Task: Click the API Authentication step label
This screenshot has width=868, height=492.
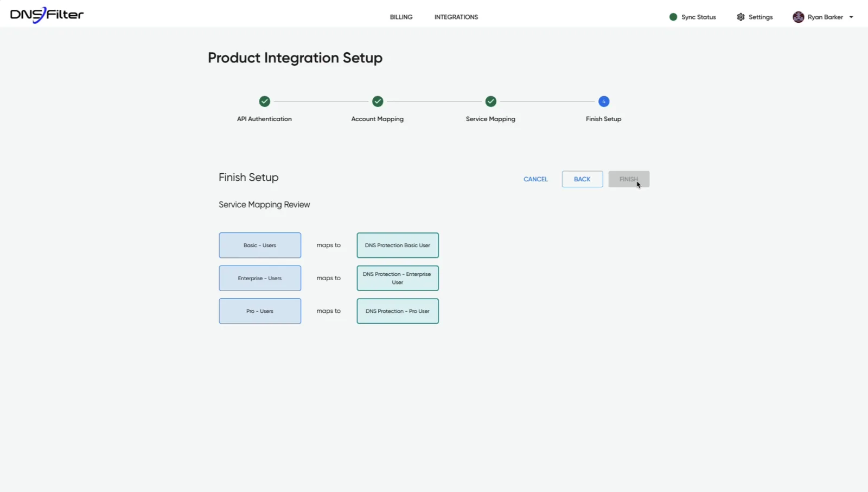Action: pyautogui.click(x=264, y=119)
